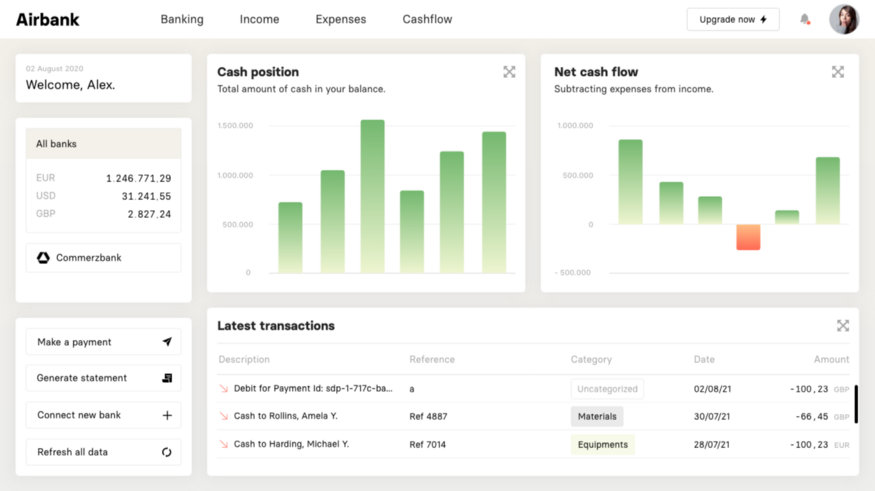Select the All banks entry
Viewport: 875px width, 491px height.
click(x=104, y=143)
